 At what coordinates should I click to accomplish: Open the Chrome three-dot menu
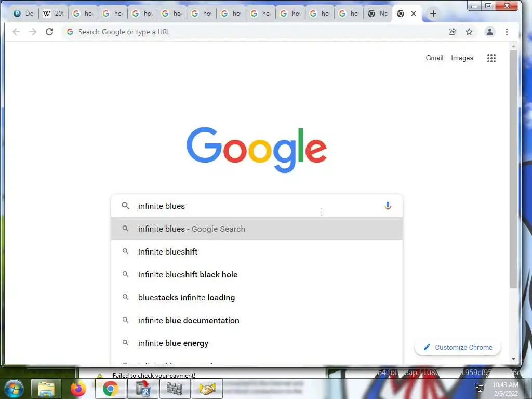(x=507, y=32)
